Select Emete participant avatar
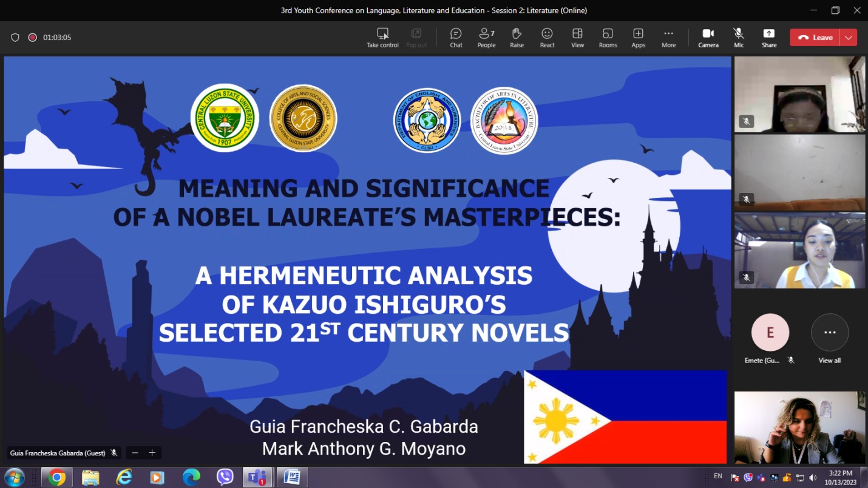The width and height of the screenshot is (868, 488). (770, 333)
